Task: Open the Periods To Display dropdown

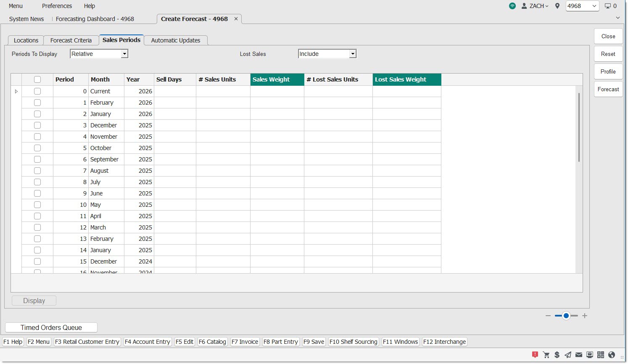Action: pos(124,54)
